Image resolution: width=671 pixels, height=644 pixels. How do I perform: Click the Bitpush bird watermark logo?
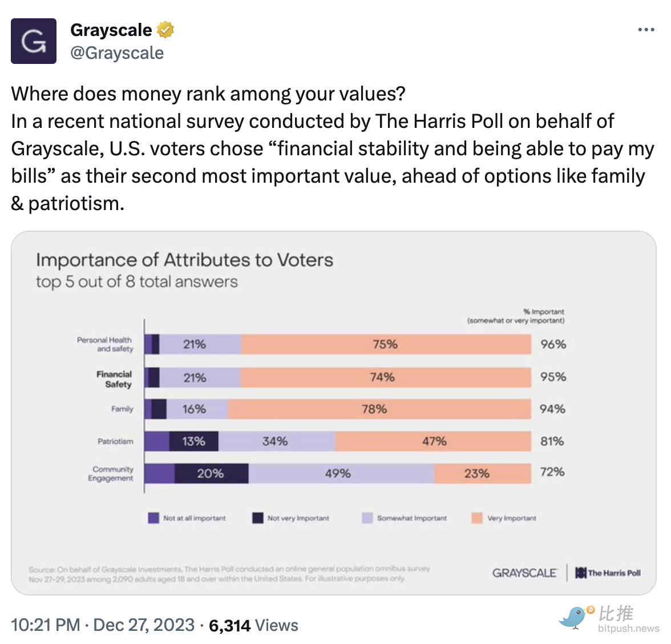point(575,618)
